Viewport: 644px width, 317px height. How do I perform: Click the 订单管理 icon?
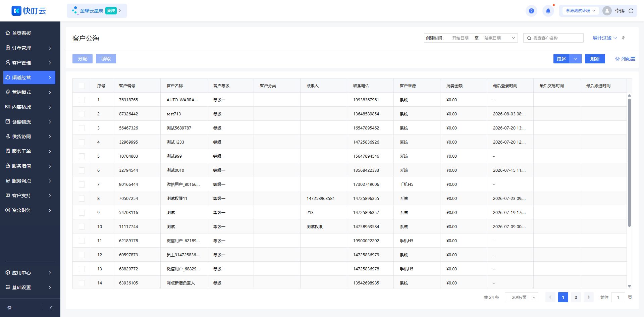click(x=8, y=48)
